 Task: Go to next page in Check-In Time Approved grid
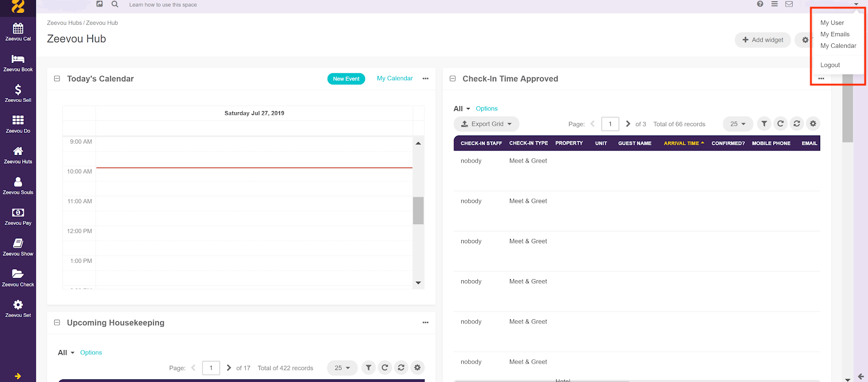coord(628,124)
